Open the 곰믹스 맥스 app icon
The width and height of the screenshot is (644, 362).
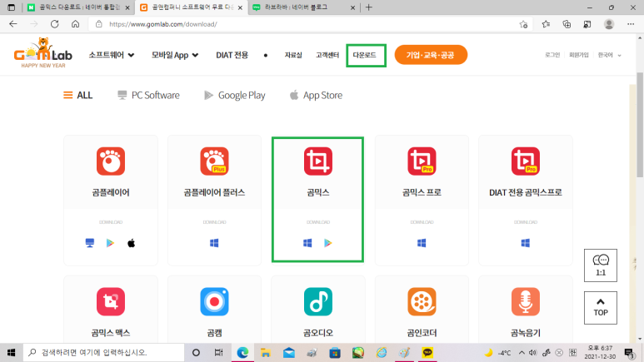tap(111, 301)
